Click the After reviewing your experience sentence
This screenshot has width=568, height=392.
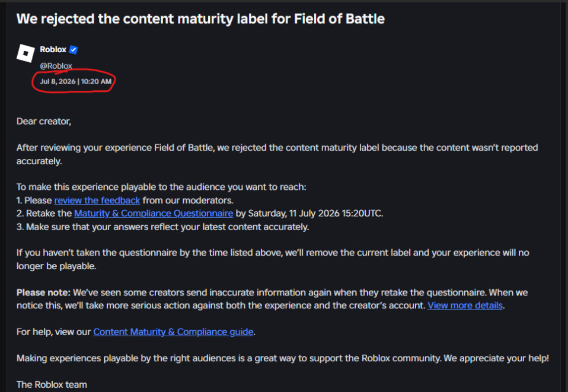(277, 154)
